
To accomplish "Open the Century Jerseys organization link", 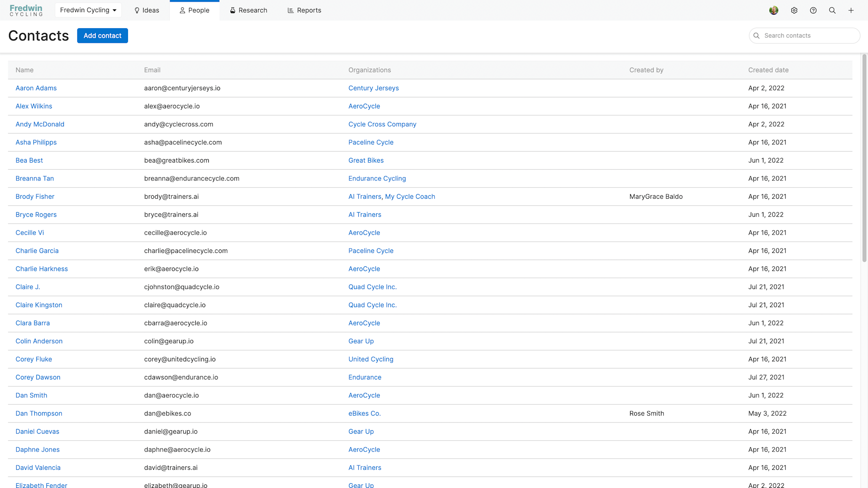I will point(373,88).
